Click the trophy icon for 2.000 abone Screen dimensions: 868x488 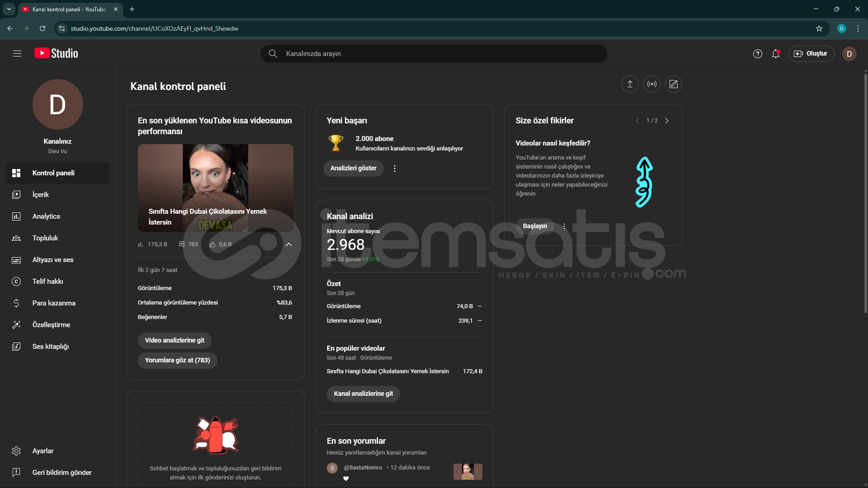[335, 143]
